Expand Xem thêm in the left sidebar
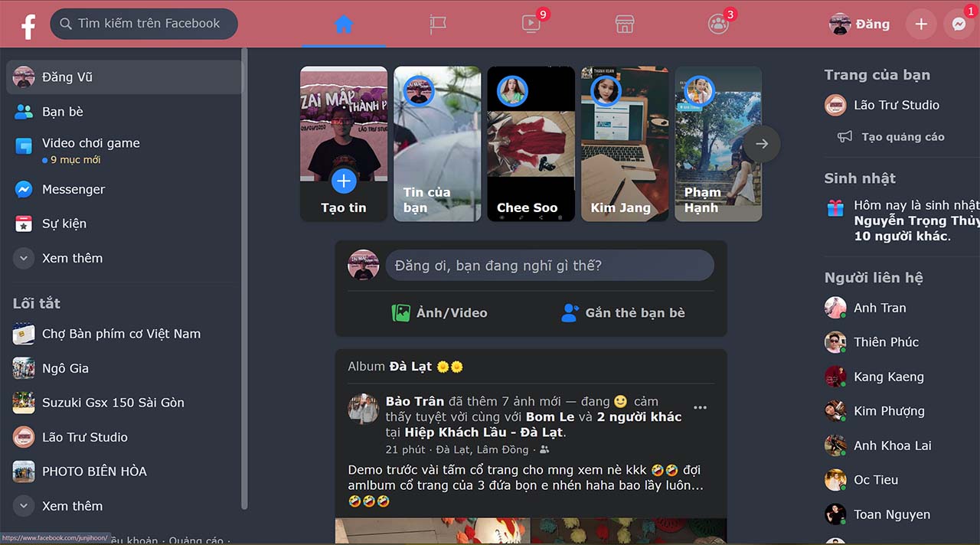The width and height of the screenshot is (980, 545). [73, 258]
